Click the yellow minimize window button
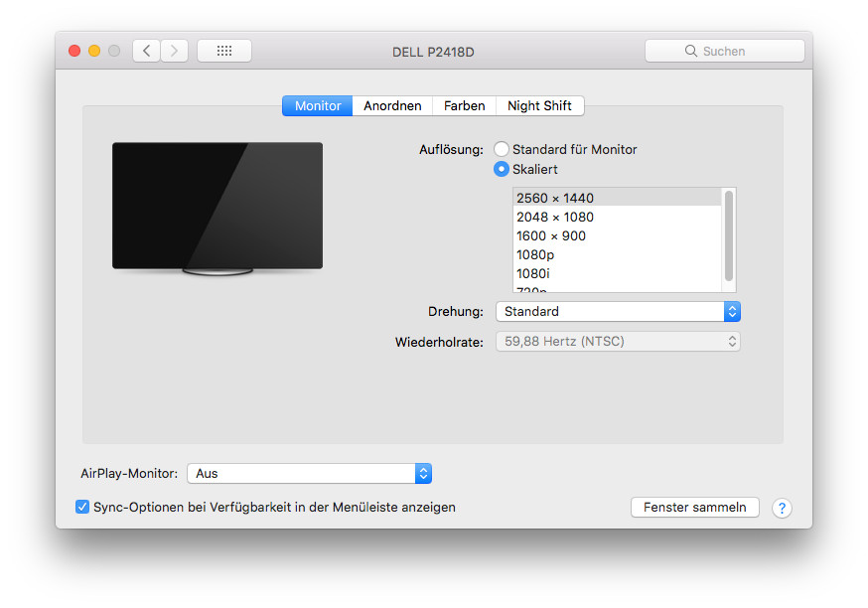 pos(94,51)
